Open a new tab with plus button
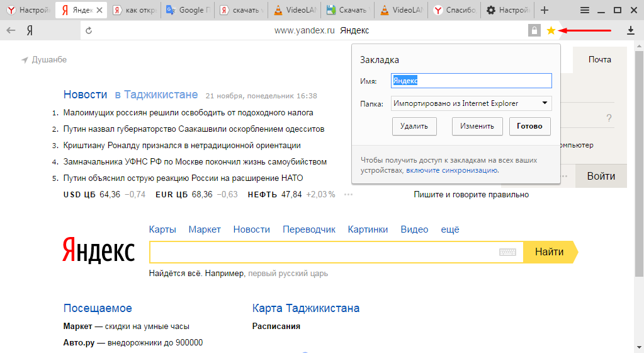 coord(545,10)
